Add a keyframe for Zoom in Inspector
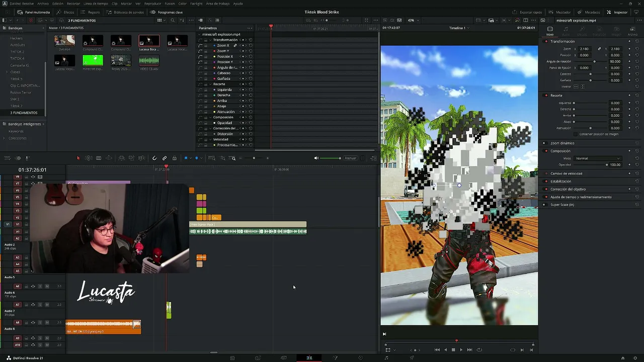Viewport: 644px width, 362px height. [x=630, y=49]
